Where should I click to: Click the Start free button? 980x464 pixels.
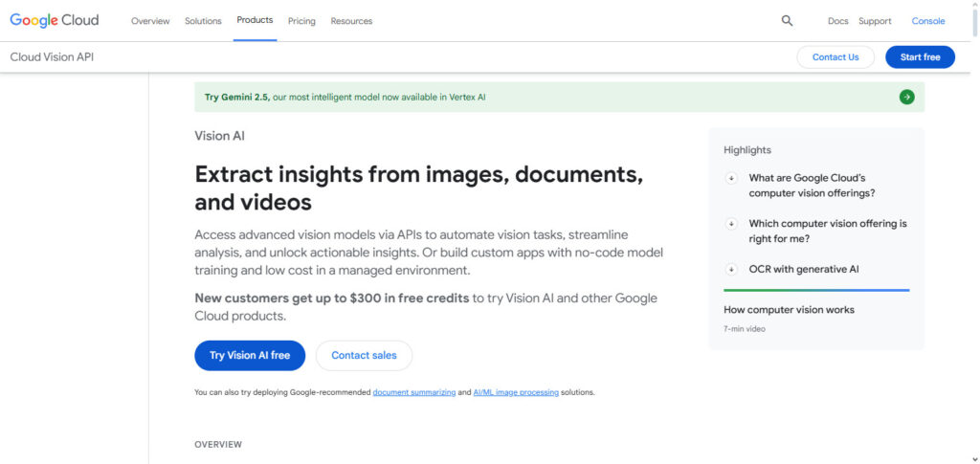point(920,56)
